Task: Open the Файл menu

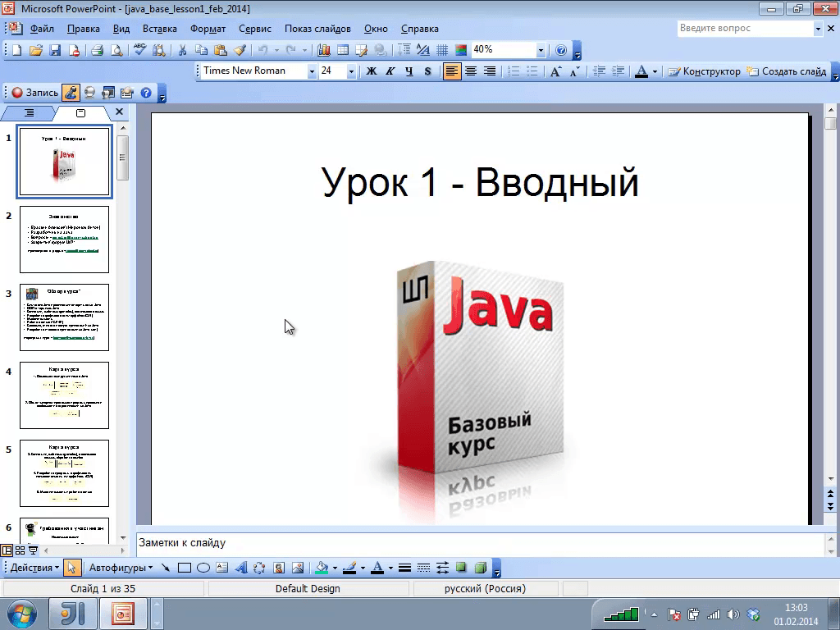Action: pos(42,29)
